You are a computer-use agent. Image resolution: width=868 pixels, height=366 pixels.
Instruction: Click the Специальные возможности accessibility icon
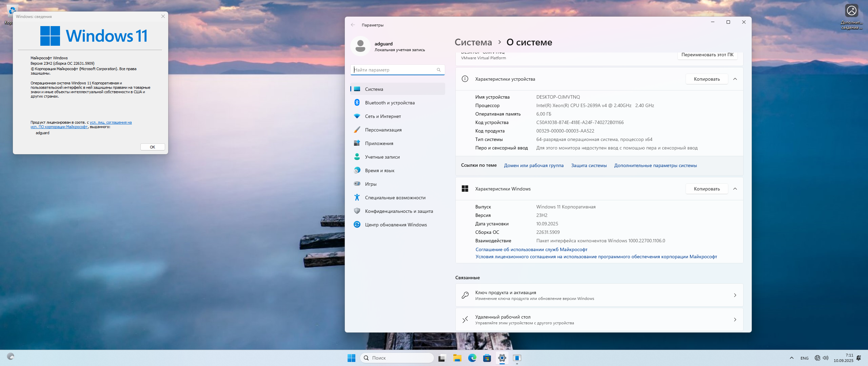(x=357, y=197)
